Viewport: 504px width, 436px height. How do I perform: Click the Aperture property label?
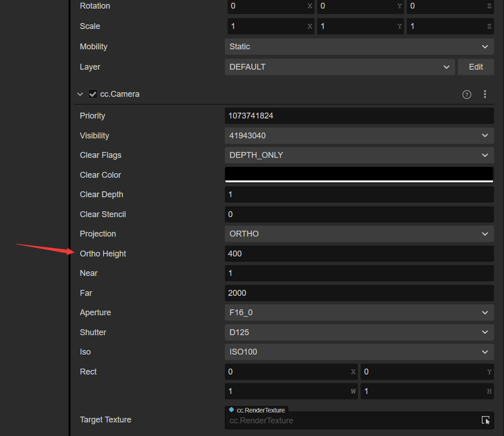95,313
